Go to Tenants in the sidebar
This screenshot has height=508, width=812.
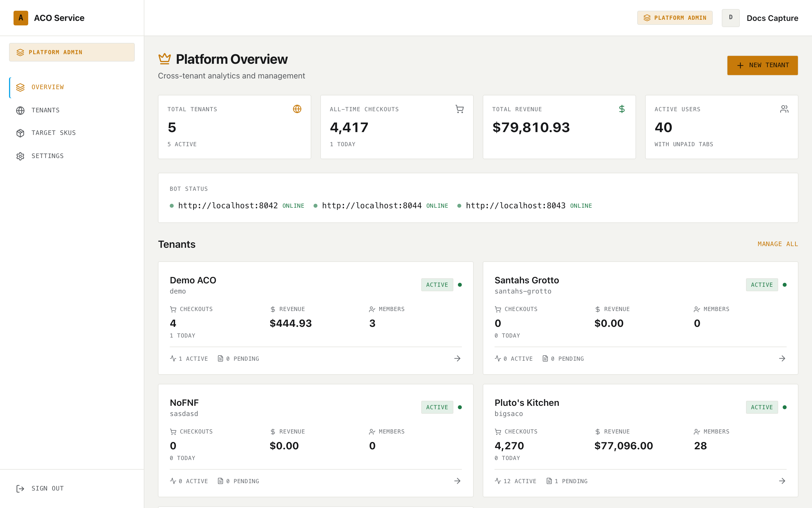tap(72, 110)
